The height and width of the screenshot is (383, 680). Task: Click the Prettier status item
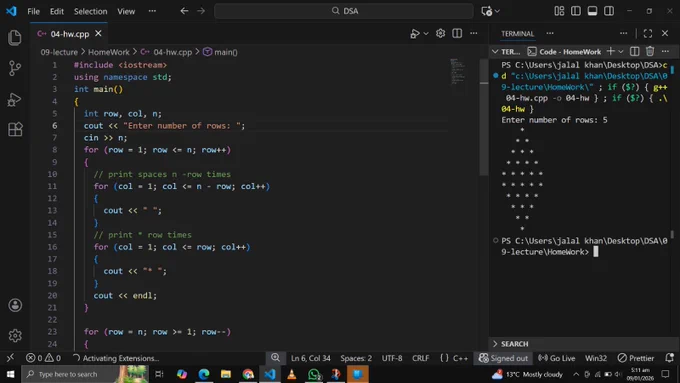pos(636,358)
